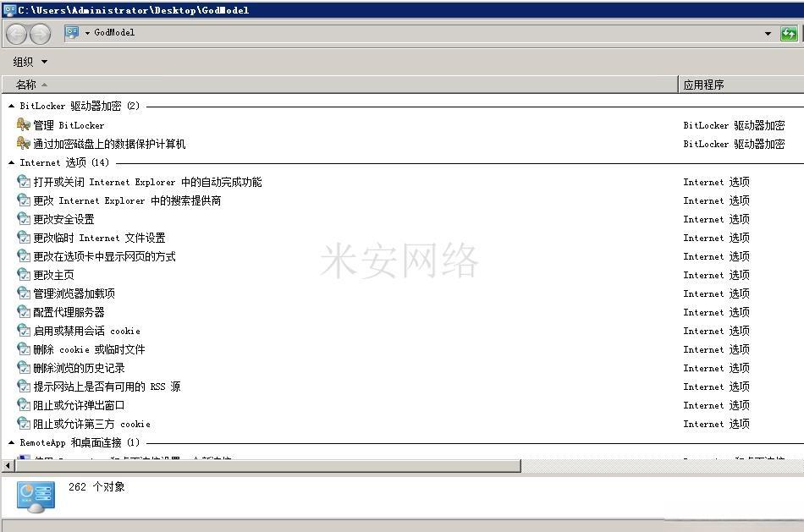This screenshot has width=804, height=532.
Task: Select the 更改主页 item
Action: (54, 275)
